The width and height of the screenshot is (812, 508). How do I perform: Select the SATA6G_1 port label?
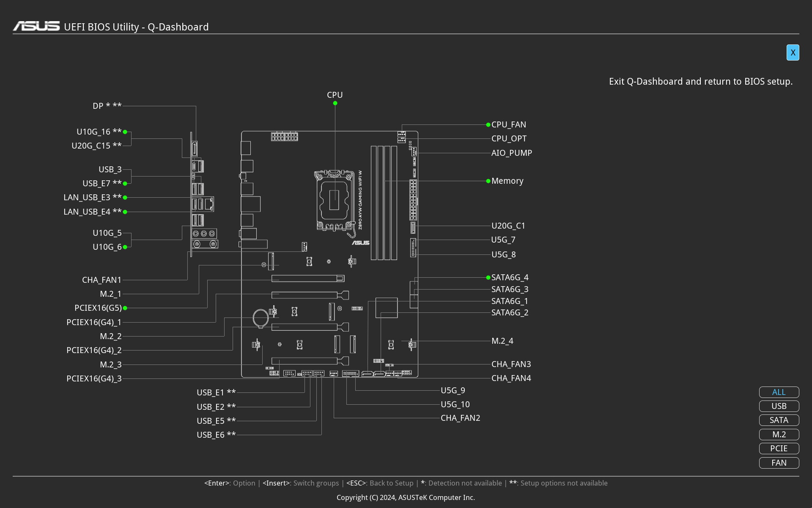[510, 301]
